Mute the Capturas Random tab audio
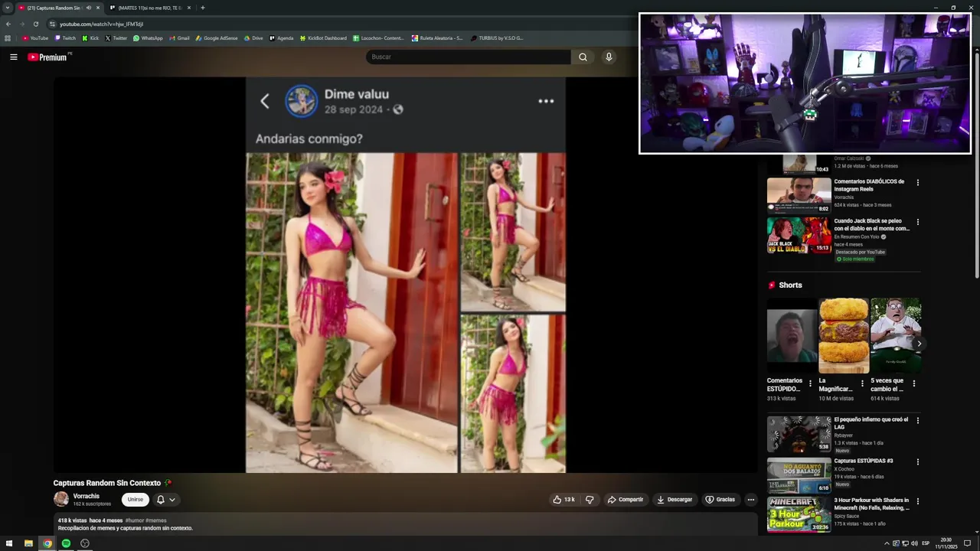The width and height of the screenshot is (980, 551). tap(89, 8)
